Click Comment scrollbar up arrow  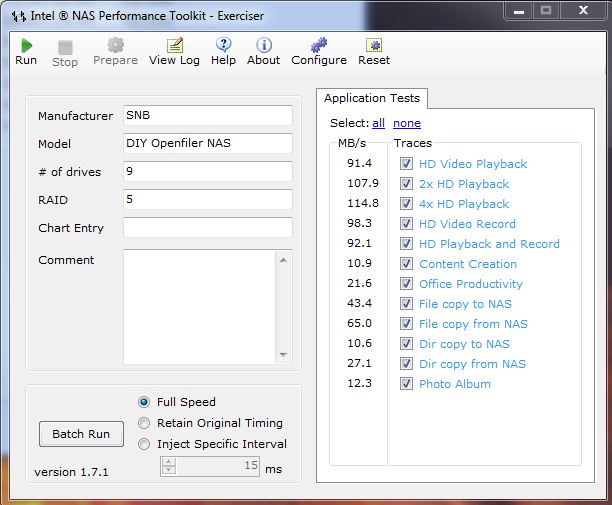(283, 260)
